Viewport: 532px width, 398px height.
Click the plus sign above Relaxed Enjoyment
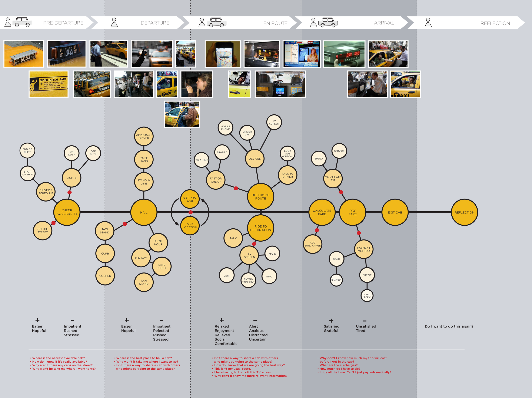pyautogui.click(x=222, y=320)
